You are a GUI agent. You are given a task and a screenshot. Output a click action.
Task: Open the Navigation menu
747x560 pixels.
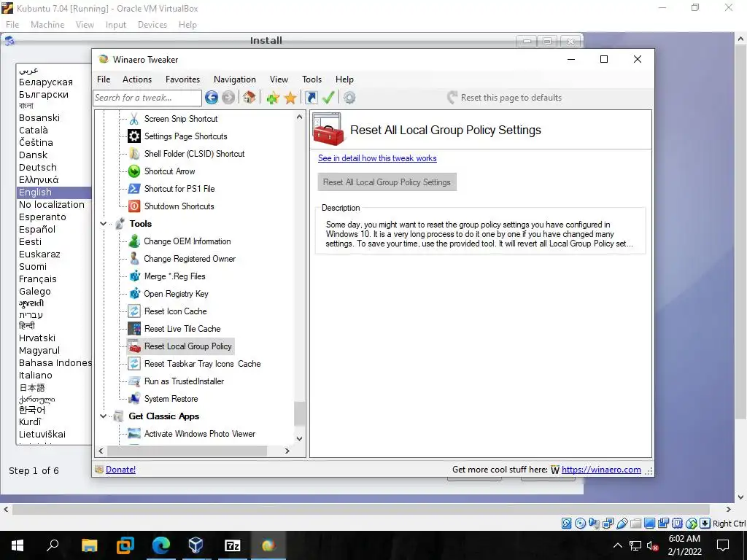pos(234,79)
